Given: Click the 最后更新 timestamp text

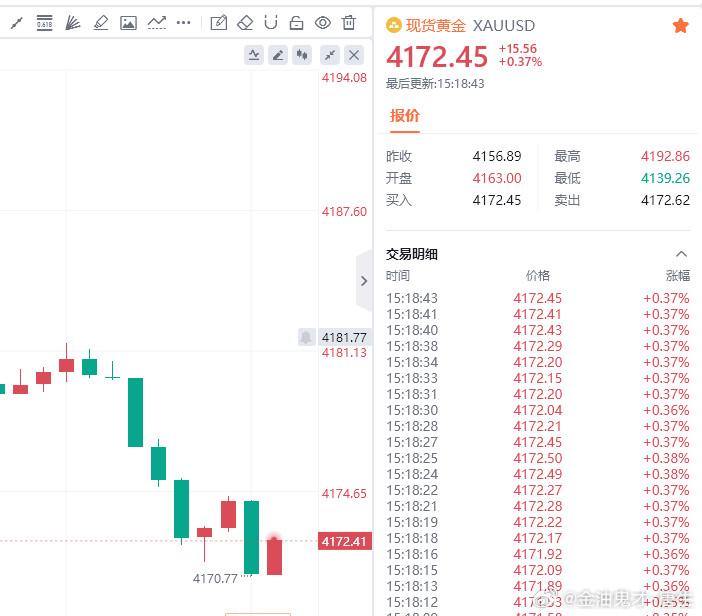Looking at the screenshot, I should [x=435, y=84].
